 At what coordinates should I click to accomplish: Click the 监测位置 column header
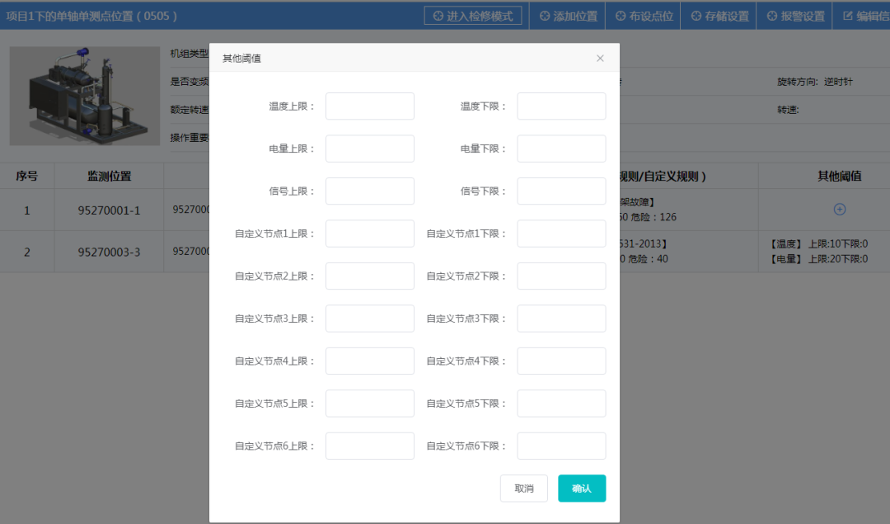pos(109,177)
